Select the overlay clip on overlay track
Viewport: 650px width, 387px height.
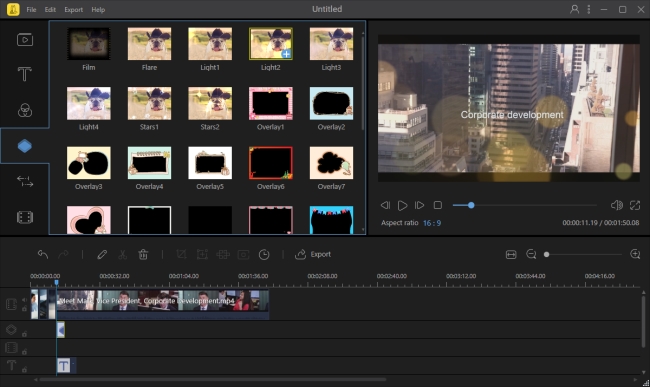click(61, 330)
